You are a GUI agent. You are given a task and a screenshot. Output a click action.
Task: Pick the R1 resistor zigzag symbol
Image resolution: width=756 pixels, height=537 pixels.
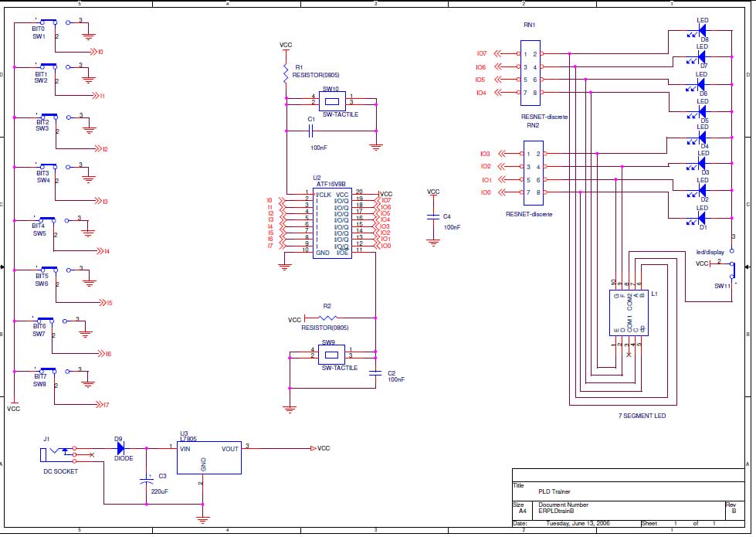[x=286, y=73]
